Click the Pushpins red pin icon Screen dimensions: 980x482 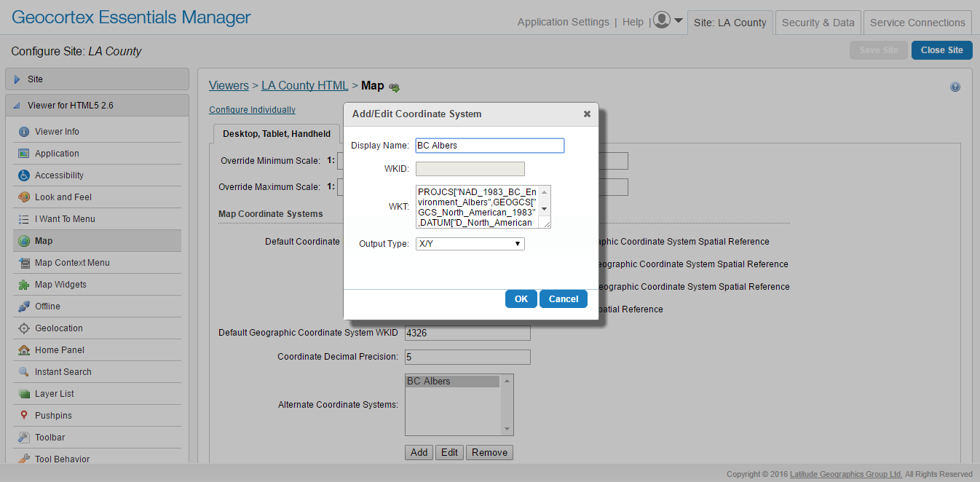(23, 416)
